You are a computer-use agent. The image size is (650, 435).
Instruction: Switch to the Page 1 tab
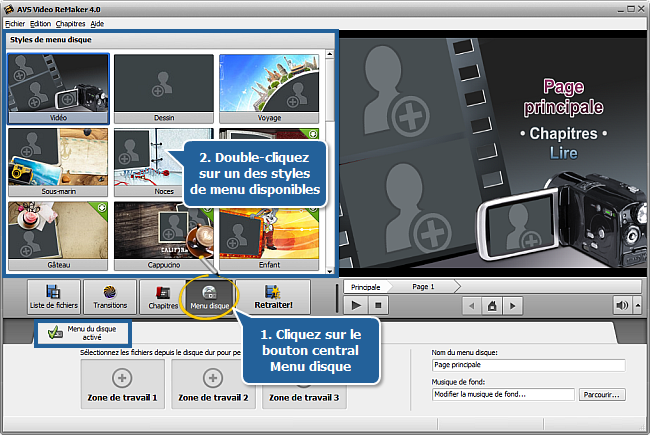click(x=423, y=286)
